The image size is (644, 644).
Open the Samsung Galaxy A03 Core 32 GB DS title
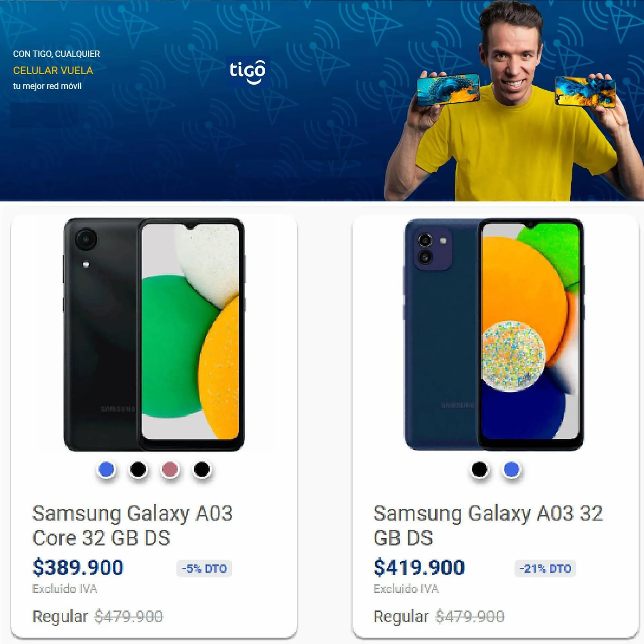(132, 525)
